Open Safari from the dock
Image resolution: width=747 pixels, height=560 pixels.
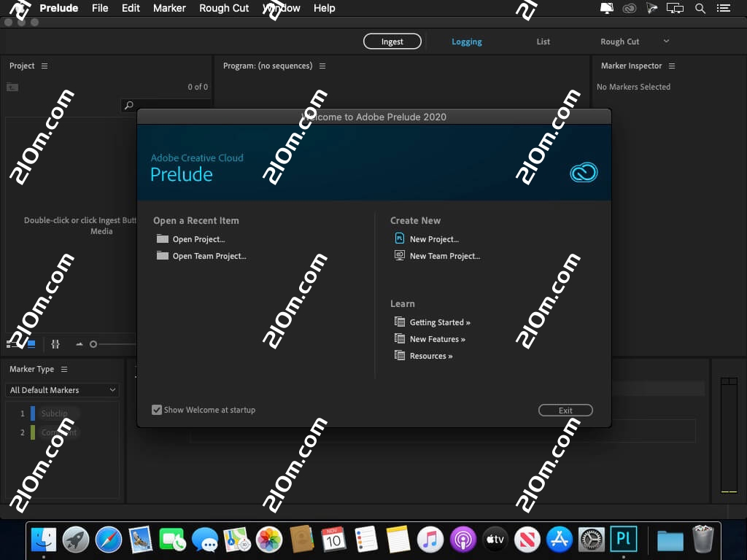108,540
